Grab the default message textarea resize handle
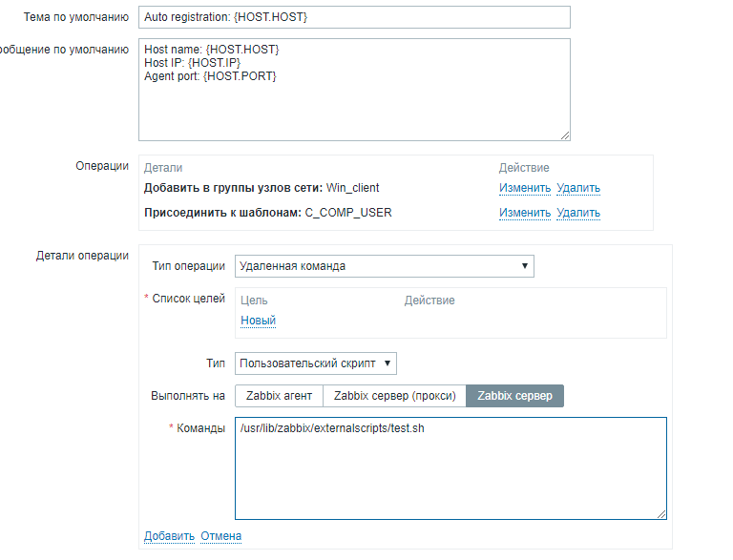 tap(565, 135)
